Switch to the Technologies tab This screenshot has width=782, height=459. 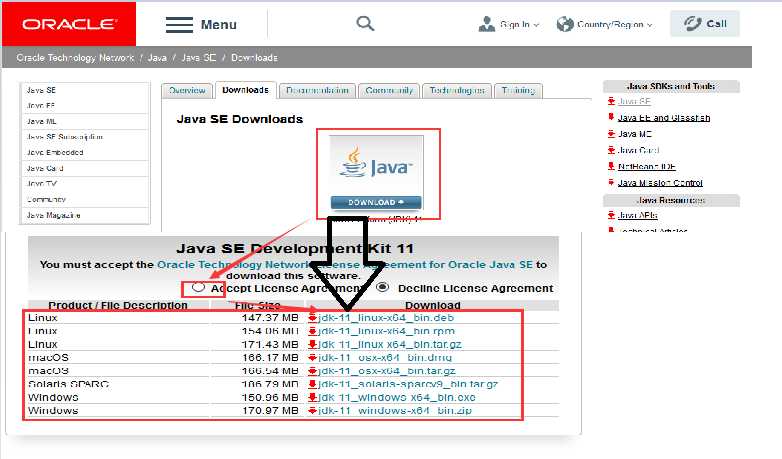(457, 90)
